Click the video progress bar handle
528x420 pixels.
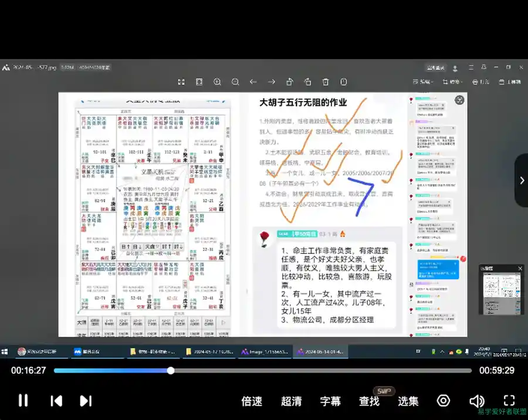coord(171,371)
